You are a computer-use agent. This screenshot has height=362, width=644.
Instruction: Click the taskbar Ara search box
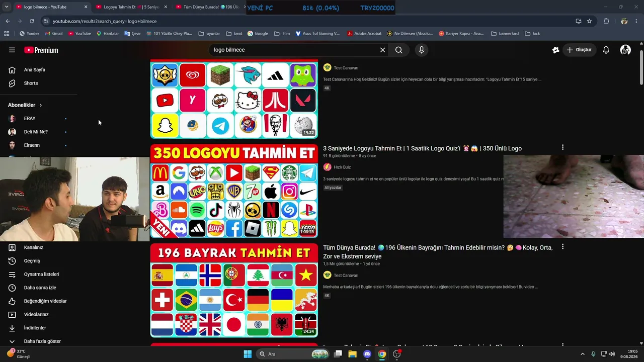[x=293, y=354]
